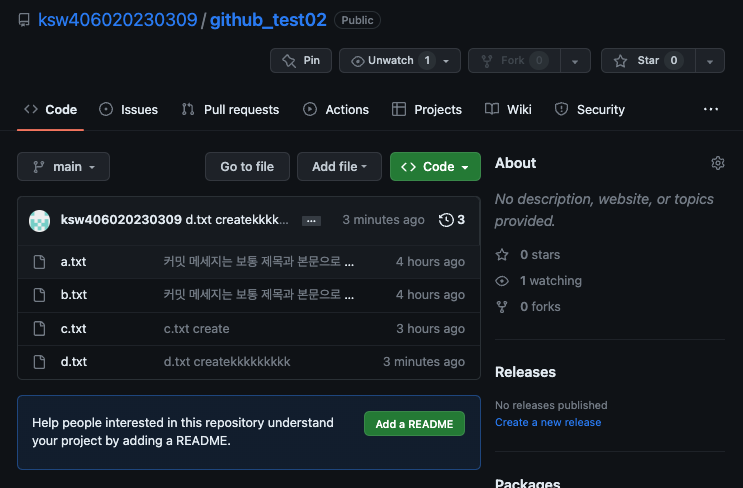Click the Add a README button

(414, 424)
